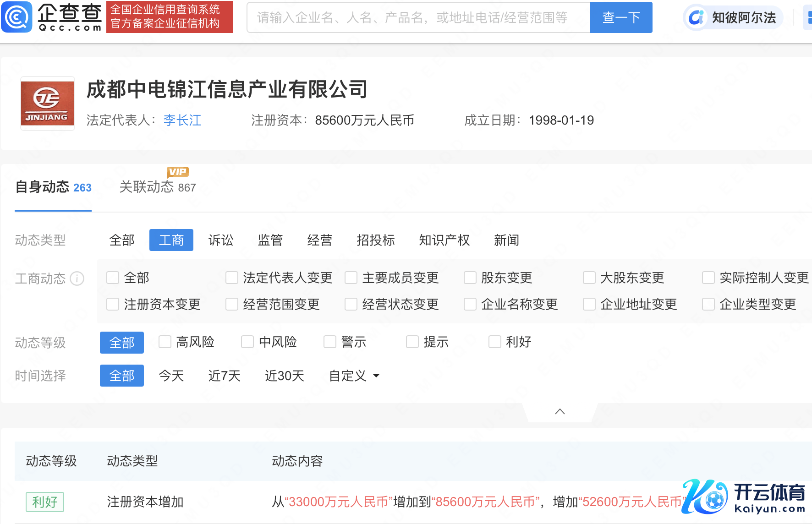The image size is (812, 524).
Task: Select the 诉讼 dynamic type filter
Action: click(x=221, y=240)
